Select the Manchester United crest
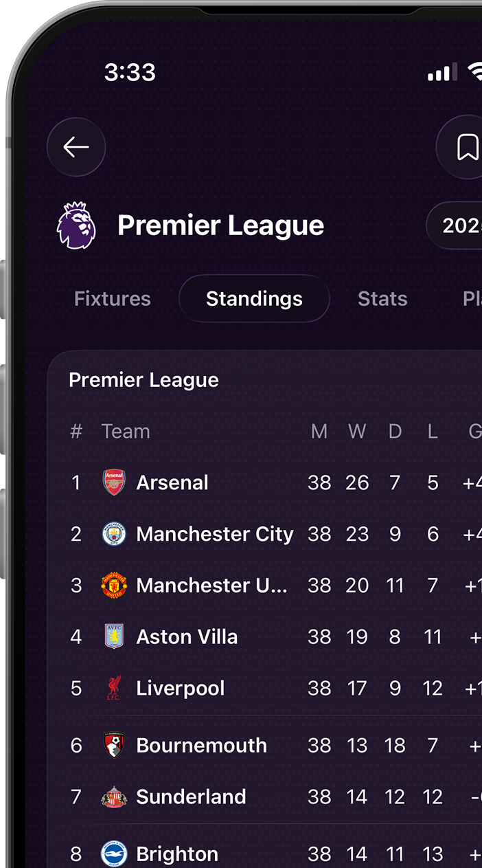 114,586
